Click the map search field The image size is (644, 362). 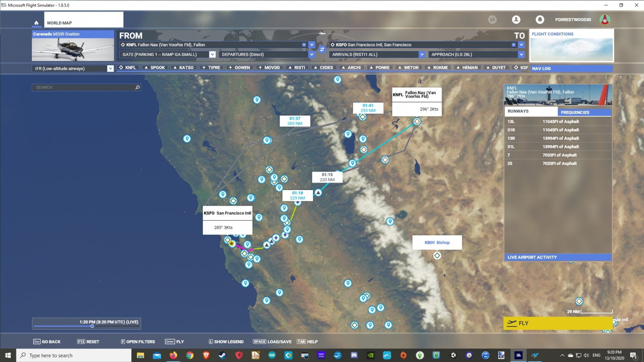point(86,87)
